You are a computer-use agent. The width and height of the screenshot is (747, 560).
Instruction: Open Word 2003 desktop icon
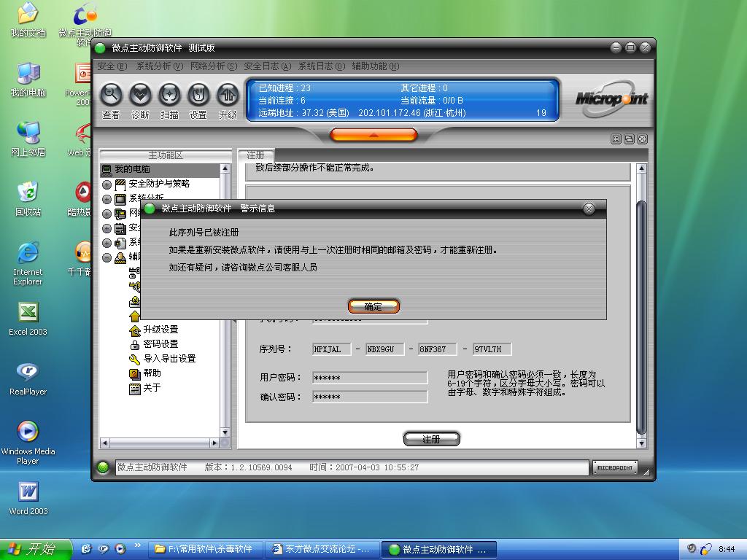pyautogui.click(x=28, y=499)
